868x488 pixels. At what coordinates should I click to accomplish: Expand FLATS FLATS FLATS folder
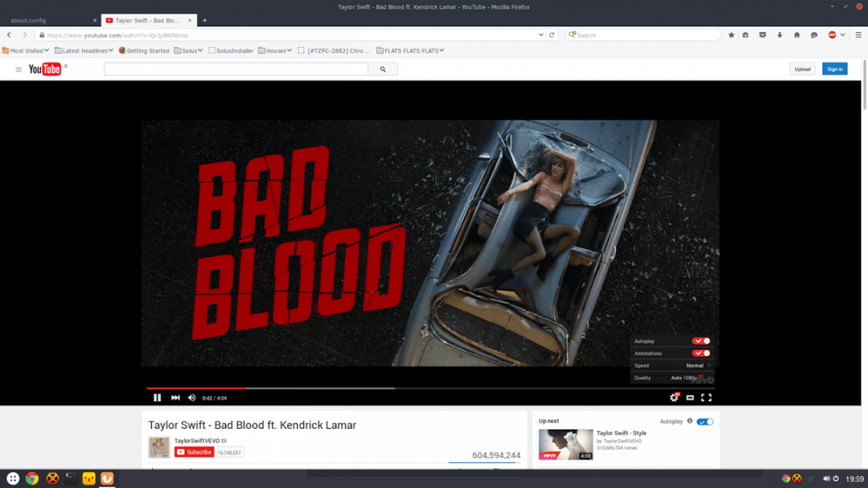(x=410, y=50)
